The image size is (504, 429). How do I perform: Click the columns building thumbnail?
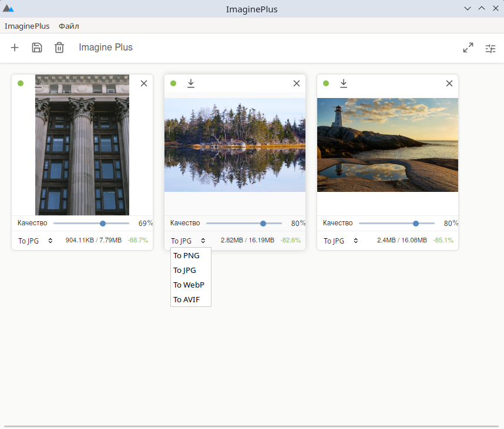pos(82,145)
